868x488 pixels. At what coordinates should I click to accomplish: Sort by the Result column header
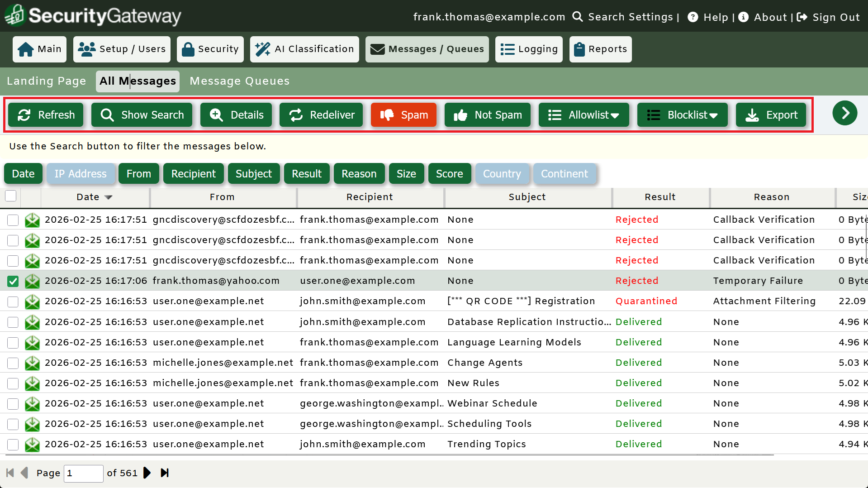click(x=660, y=197)
